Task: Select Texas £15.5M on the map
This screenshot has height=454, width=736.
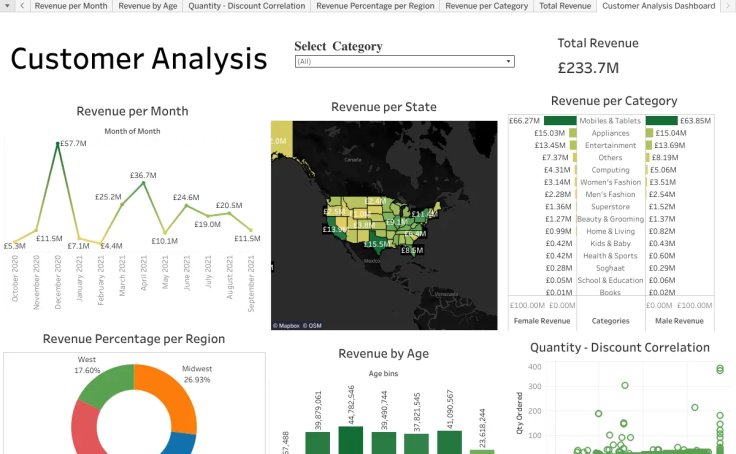Action: point(377,244)
